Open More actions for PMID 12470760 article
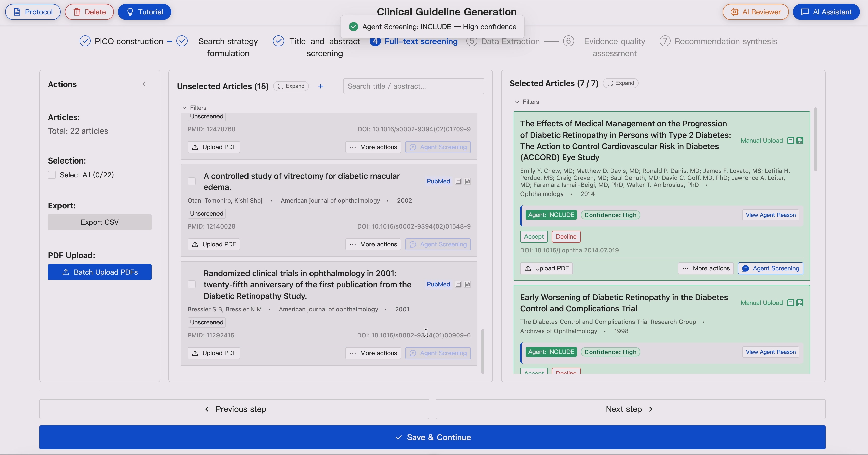This screenshot has height=455, width=868. pos(373,147)
